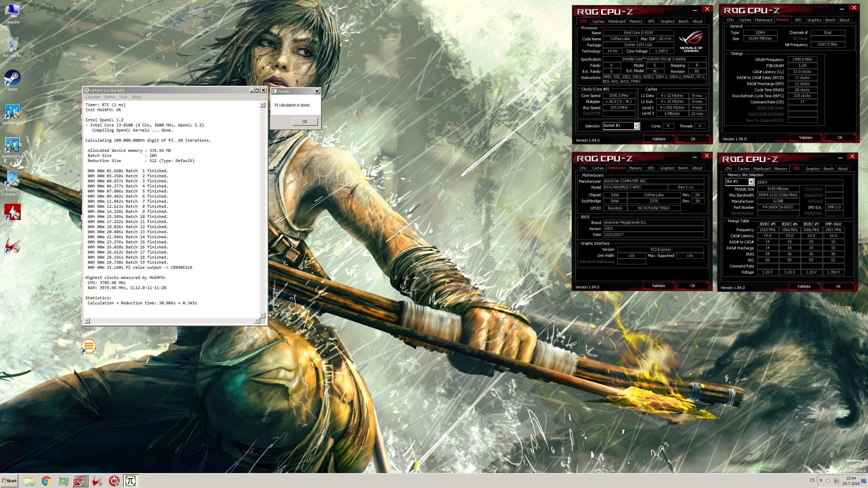Click OK in the Memory-tab window
The width and height of the screenshot is (868, 488).
click(840, 138)
